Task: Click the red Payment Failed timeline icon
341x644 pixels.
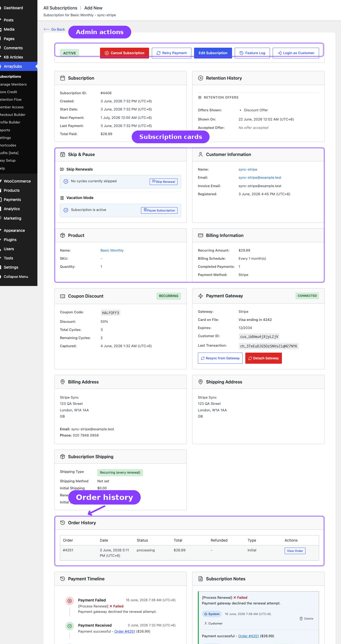Action: pos(70,601)
